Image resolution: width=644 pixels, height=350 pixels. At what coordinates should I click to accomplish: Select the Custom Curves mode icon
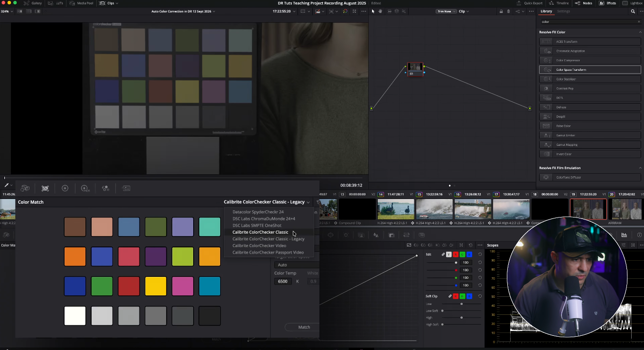409,245
